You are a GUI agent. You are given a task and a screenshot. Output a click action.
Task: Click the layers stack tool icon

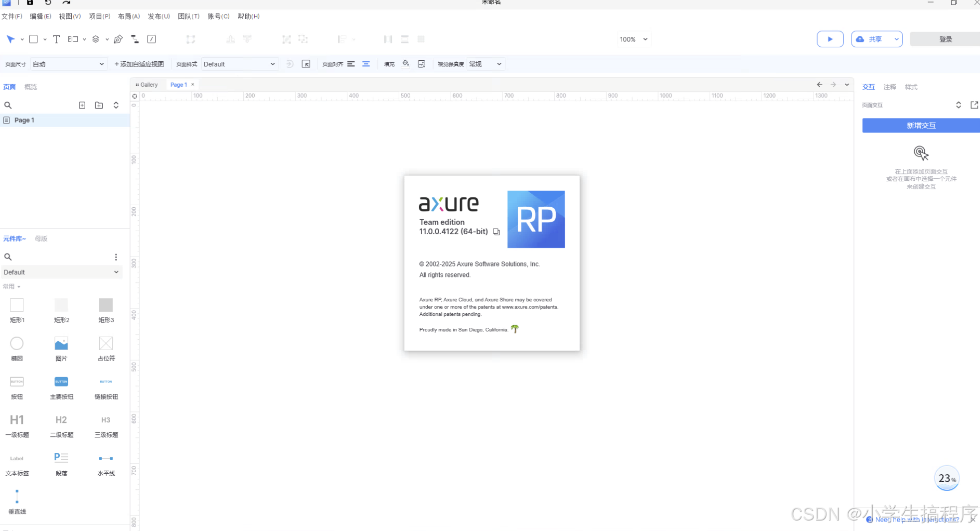pos(96,39)
